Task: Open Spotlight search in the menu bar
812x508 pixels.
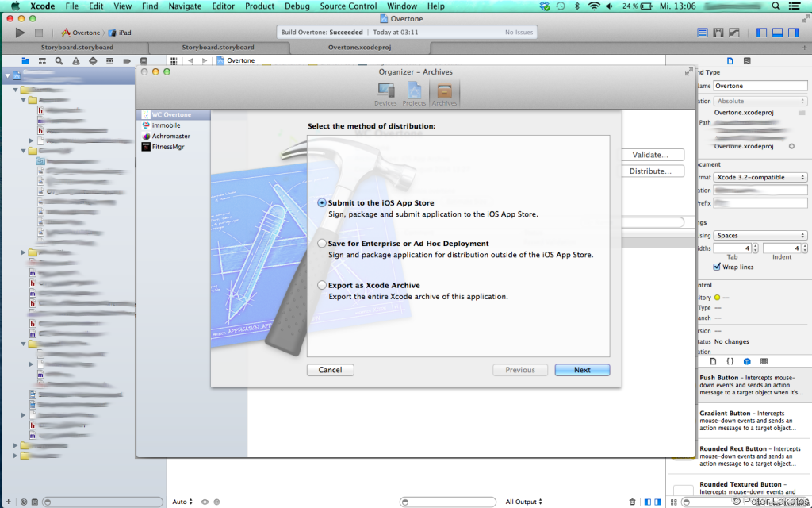Action: (776, 6)
